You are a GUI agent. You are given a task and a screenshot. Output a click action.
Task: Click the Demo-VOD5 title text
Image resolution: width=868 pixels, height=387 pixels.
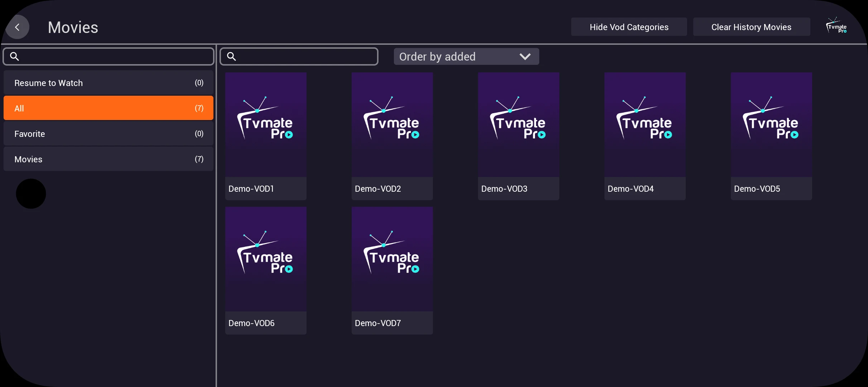click(x=757, y=189)
